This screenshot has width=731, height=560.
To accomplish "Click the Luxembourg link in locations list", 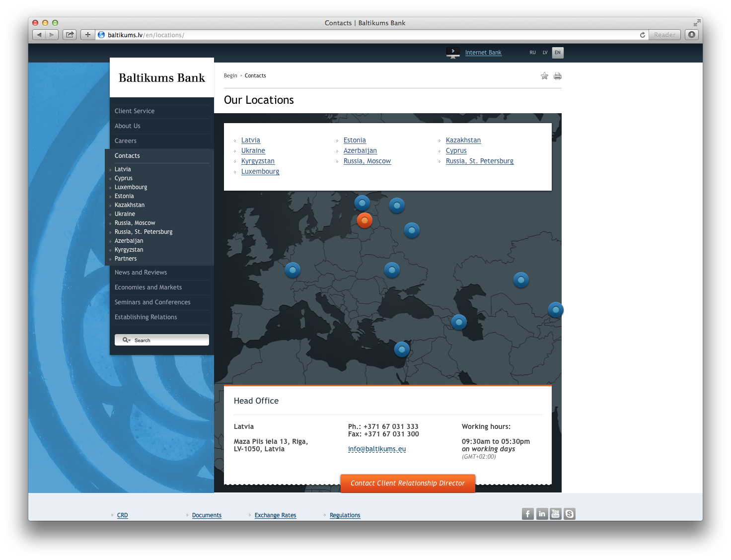I will [x=260, y=172].
